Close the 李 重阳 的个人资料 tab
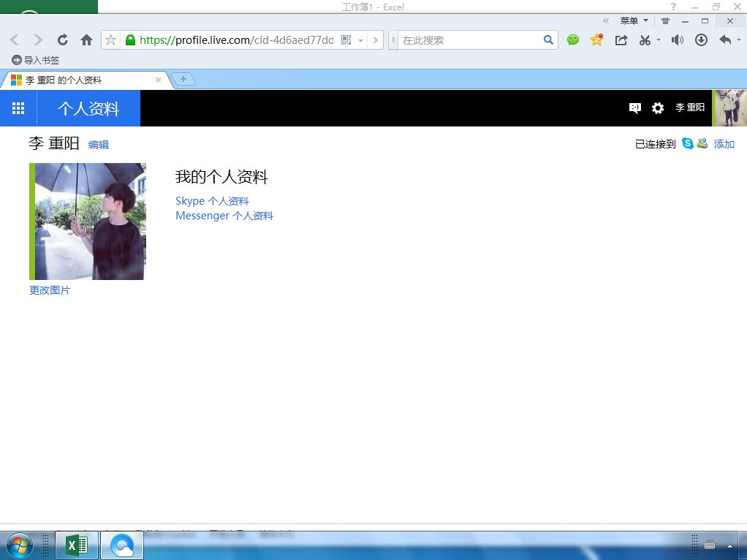Viewport: 747px width, 560px height. point(158,80)
